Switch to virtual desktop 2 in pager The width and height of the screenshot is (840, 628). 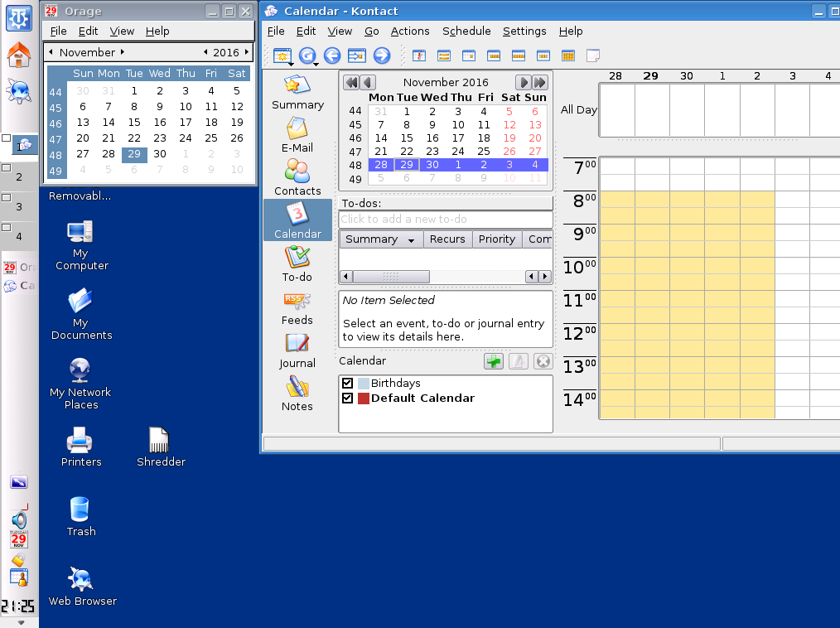click(19, 175)
